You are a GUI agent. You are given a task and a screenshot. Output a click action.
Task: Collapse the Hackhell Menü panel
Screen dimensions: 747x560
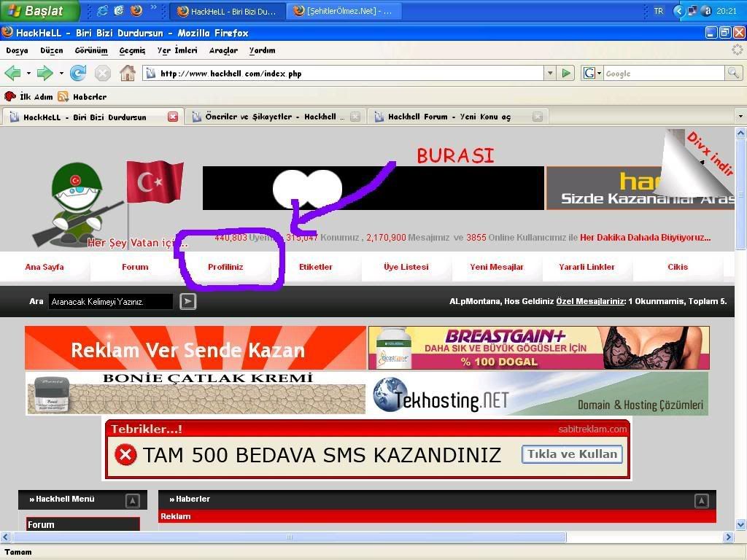tap(133, 500)
